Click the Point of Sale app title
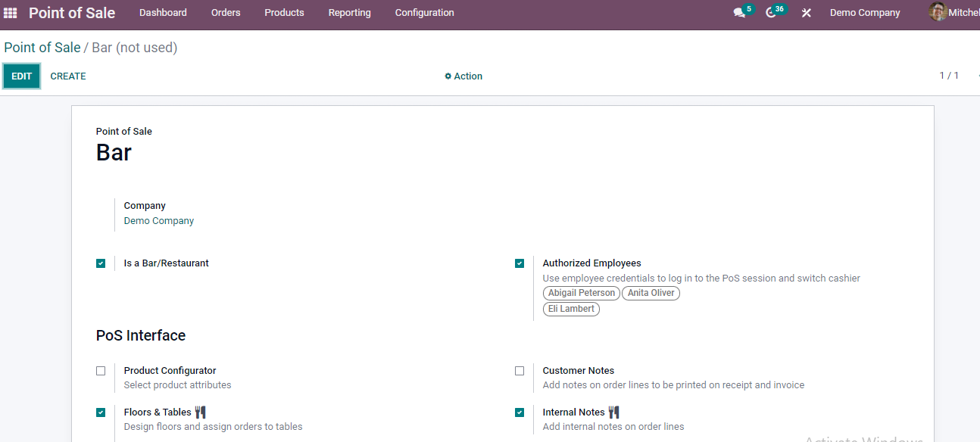Viewport: 980px width, 442px height. 72,13
